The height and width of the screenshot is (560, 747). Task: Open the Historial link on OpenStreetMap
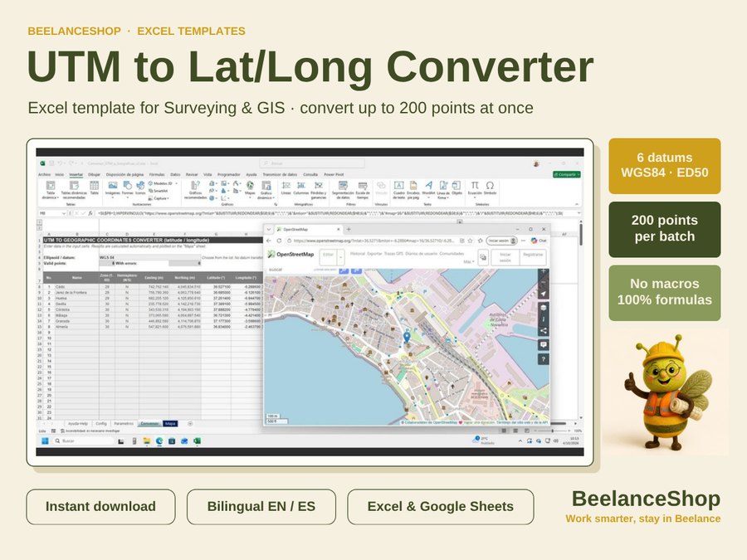coord(358,254)
